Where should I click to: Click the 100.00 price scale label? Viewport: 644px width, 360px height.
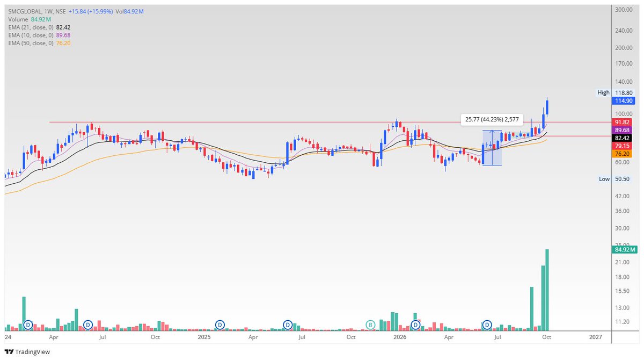click(x=623, y=114)
